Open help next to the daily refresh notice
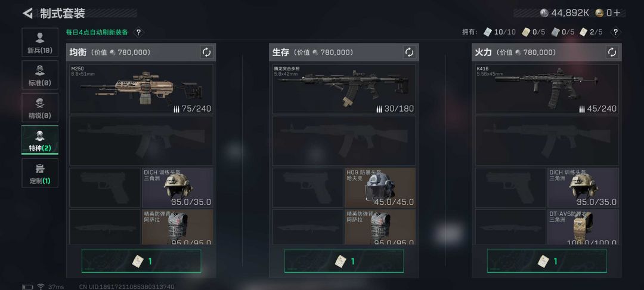The image size is (644, 290). click(x=138, y=32)
